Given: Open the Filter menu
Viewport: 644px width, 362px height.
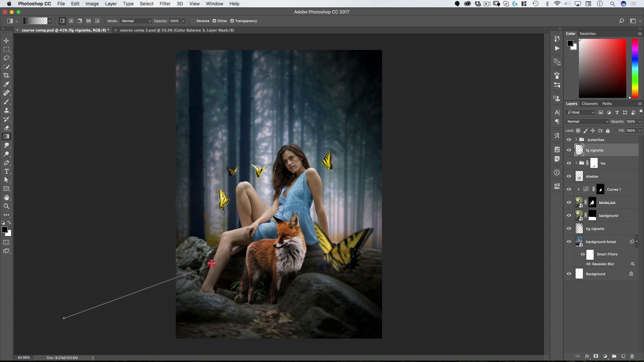Looking at the screenshot, I should click(x=165, y=4).
